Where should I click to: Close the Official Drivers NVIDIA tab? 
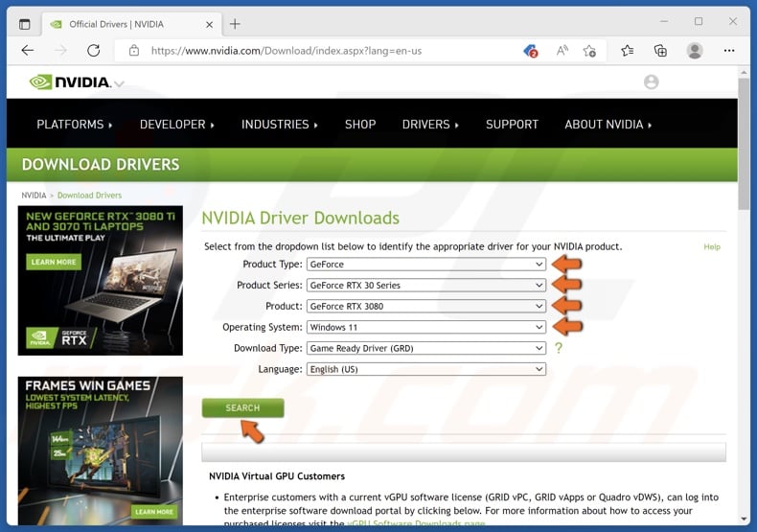click(209, 24)
